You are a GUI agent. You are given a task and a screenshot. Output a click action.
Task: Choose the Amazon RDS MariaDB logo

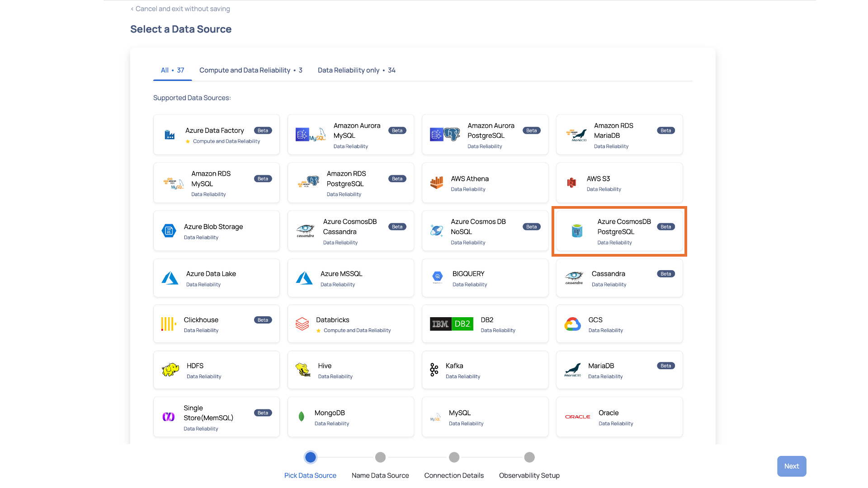point(576,135)
